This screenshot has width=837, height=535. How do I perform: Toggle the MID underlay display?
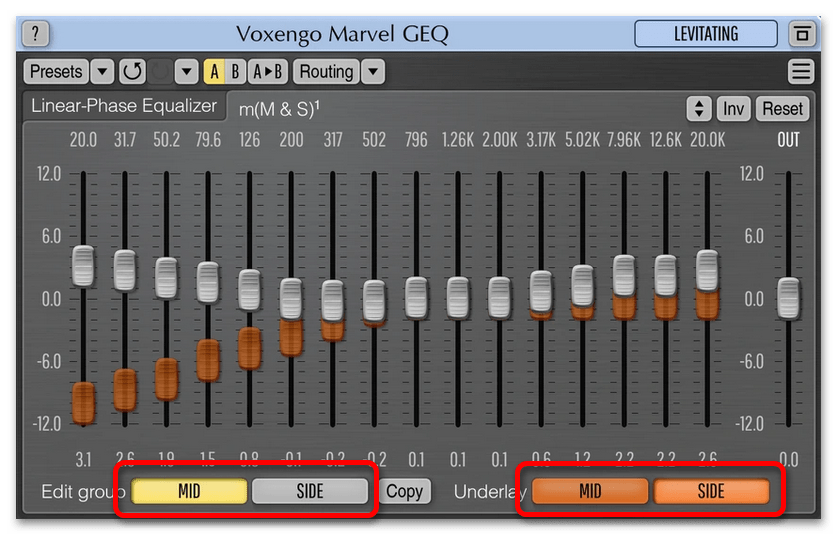coord(590,491)
